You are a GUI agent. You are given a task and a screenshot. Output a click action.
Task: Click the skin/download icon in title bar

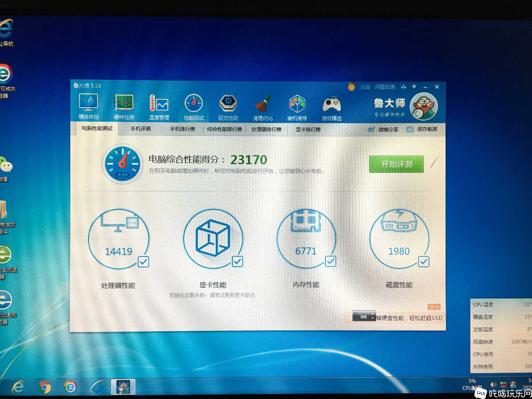[x=404, y=87]
